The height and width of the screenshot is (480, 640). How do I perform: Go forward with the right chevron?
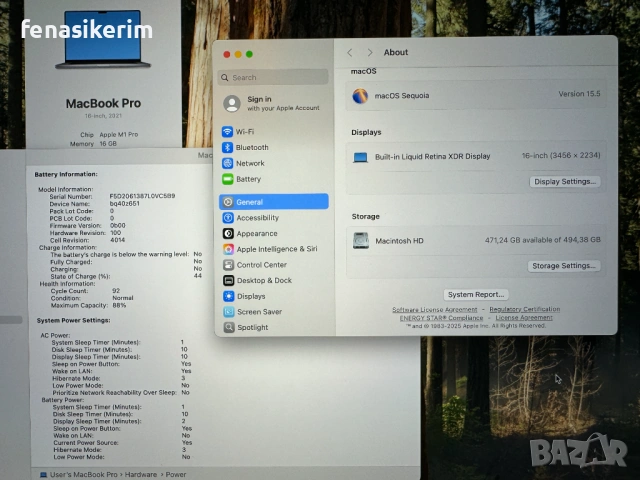[x=370, y=53]
